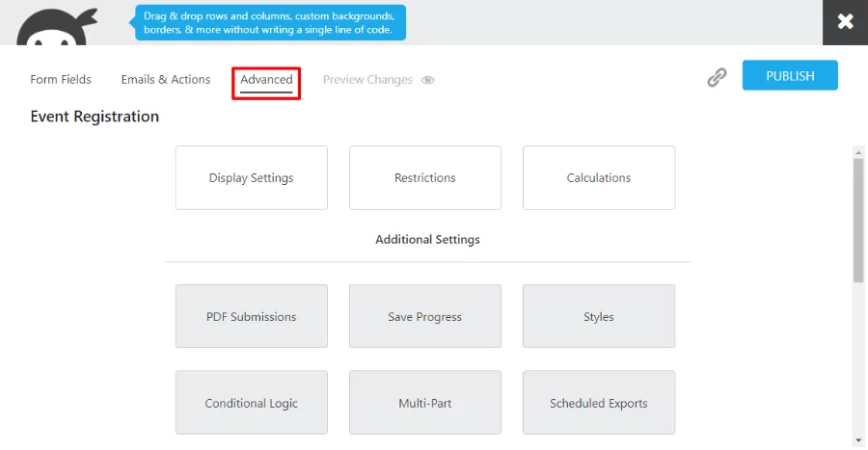Select the Advanced tab

266,80
